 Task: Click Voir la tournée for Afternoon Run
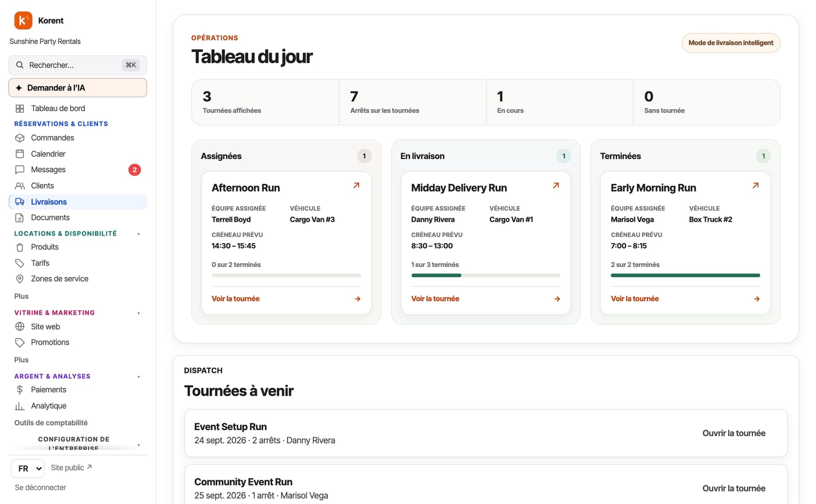pos(236,299)
